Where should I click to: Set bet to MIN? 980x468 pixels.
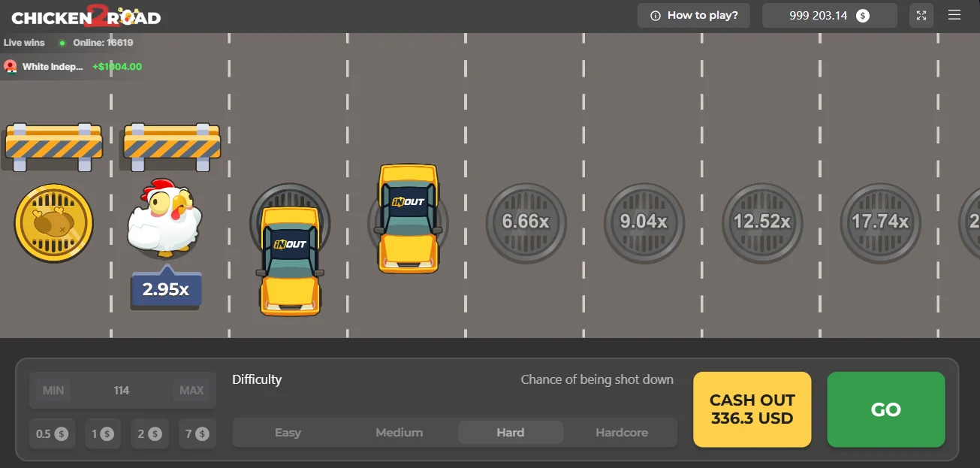pos(53,391)
